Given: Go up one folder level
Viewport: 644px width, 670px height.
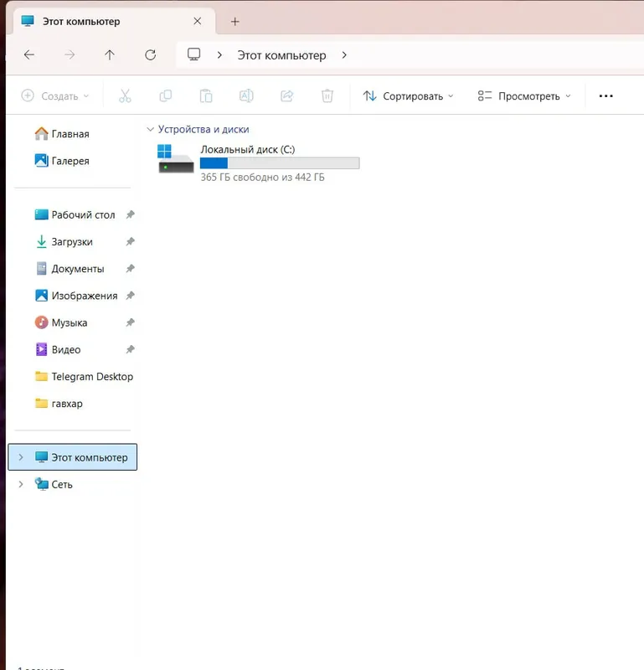Looking at the screenshot, I should tap(110, 54).
